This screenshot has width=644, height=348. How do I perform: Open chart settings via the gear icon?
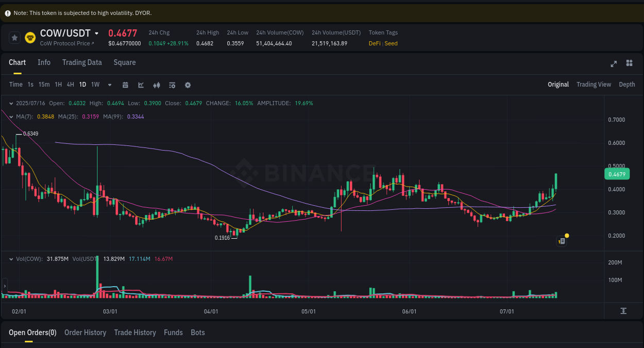[x=188, y=85]
